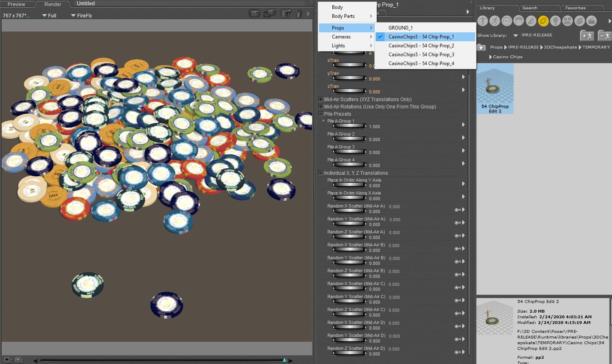
Task: Click the first window icon below the render
Action: pos(8,360)
